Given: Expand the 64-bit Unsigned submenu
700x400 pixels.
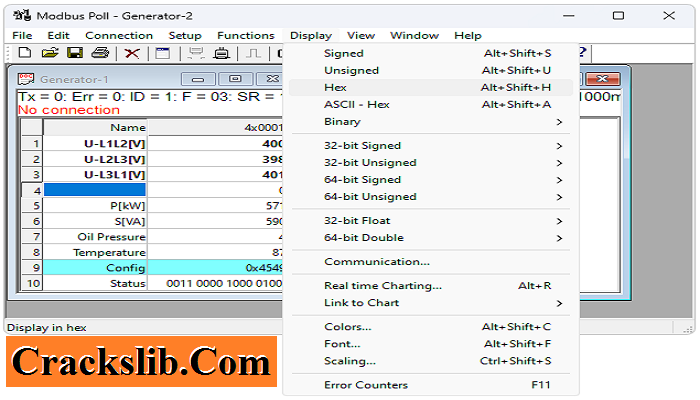Looking at the screenshot, I should tap(431, 197).
